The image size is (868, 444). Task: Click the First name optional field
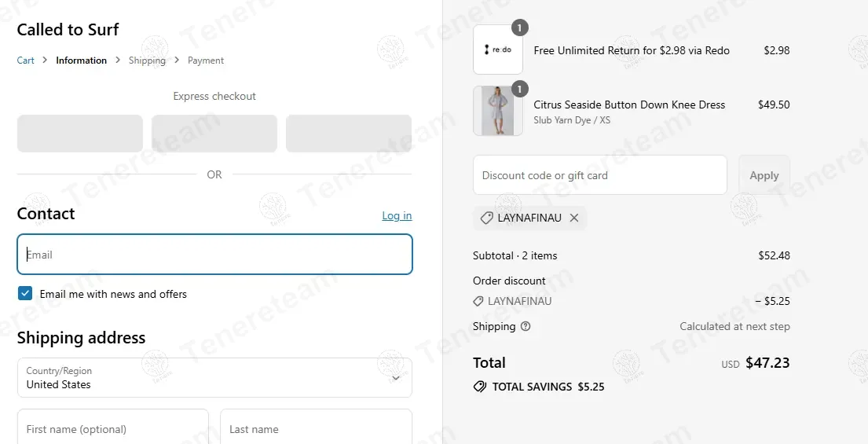[113, 428]
